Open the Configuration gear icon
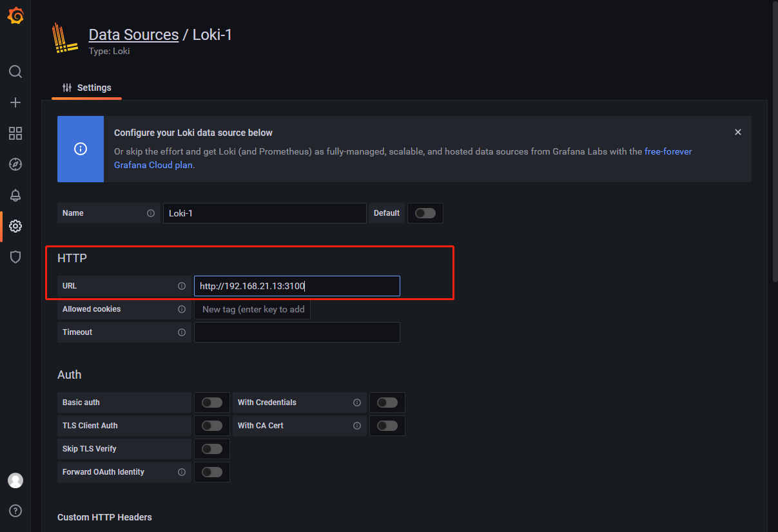778x532 pixels. 15,226
